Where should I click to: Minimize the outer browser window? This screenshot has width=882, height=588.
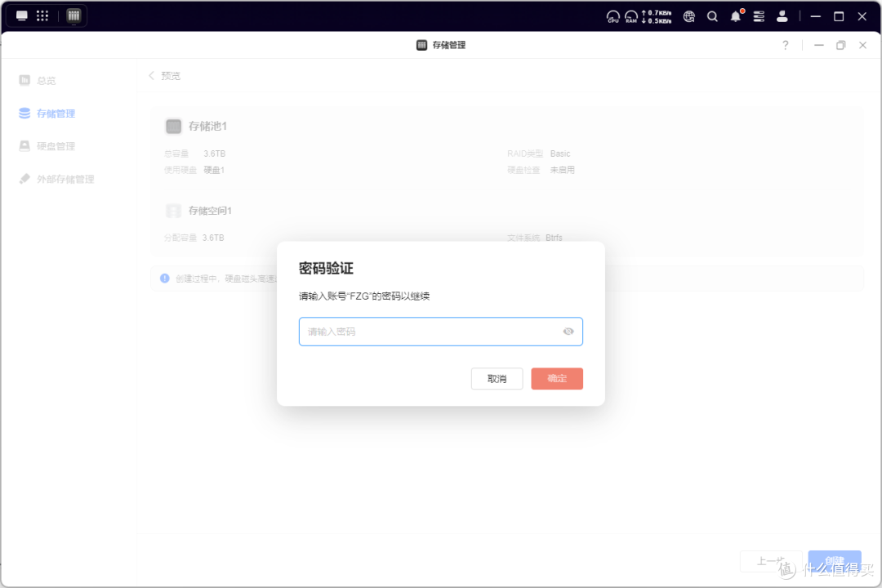(815, 16)
